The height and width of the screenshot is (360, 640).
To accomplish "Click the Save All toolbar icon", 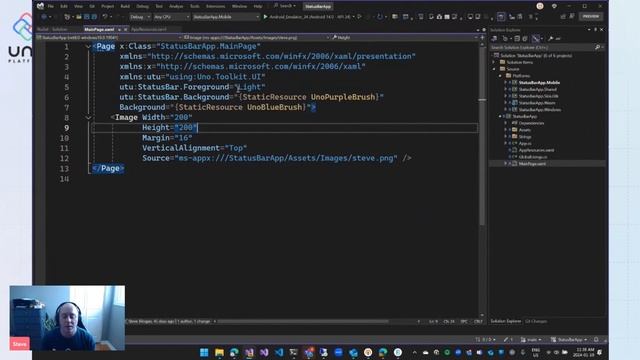I will pyautogui.click(x=94, y=17).
